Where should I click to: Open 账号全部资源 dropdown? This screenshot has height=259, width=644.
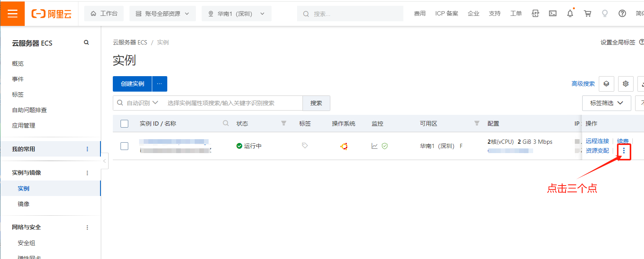click(x=163, y=14)
